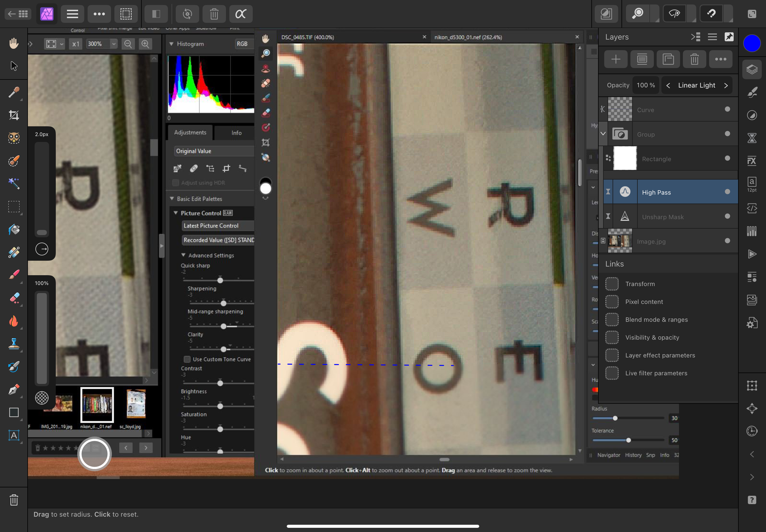Image resolution: width=766 pixels, height=532 pixels.
Task: Select the Move (arrow) tool
Action: tap(14, 66)
